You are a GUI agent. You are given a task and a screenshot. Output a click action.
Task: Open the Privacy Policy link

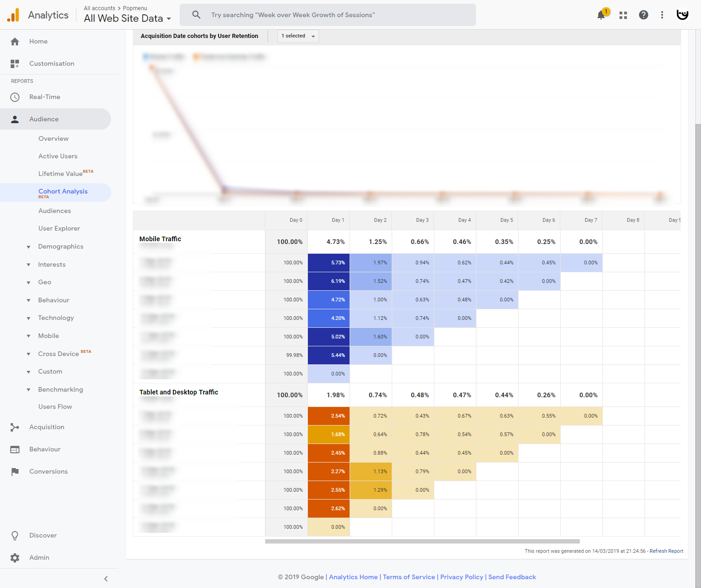461,577
